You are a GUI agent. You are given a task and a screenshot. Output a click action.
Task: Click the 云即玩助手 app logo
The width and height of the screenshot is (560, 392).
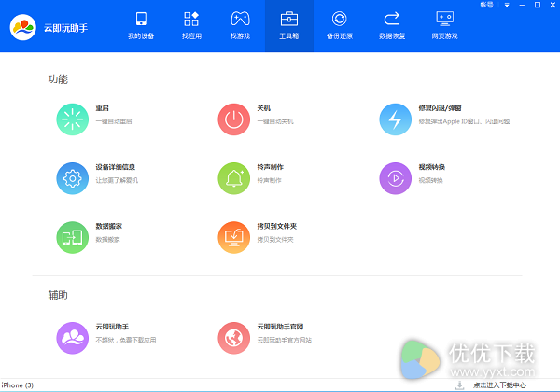pyautogui.click(x=22, y=27)
